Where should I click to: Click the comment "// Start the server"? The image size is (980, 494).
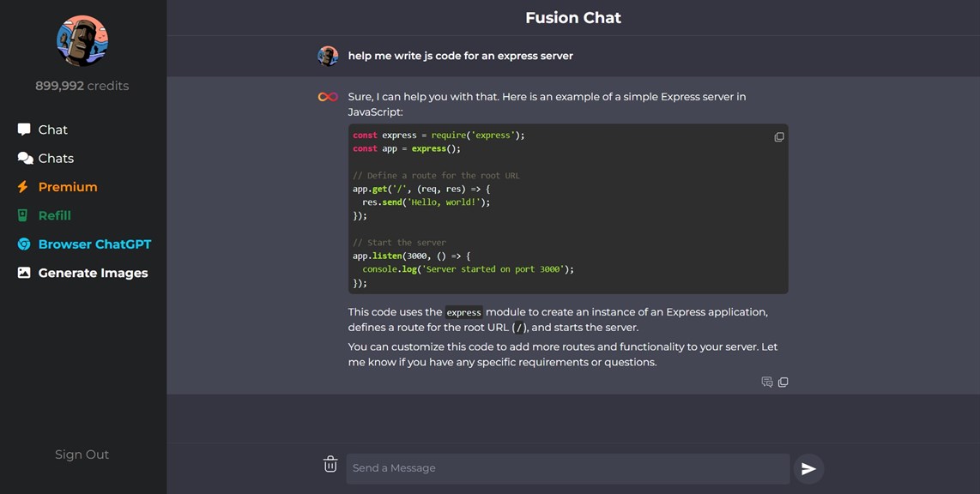click(399, 243)
